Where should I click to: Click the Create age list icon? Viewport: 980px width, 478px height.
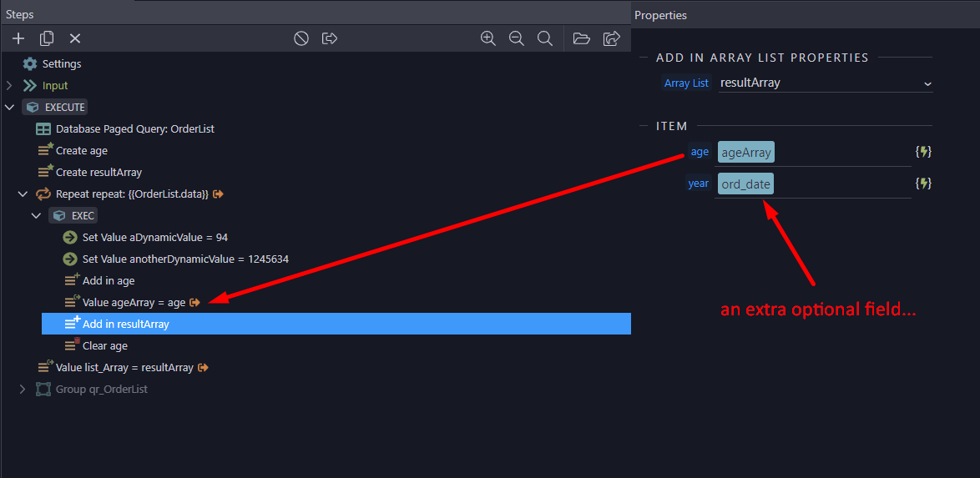(x=45, y=150)
